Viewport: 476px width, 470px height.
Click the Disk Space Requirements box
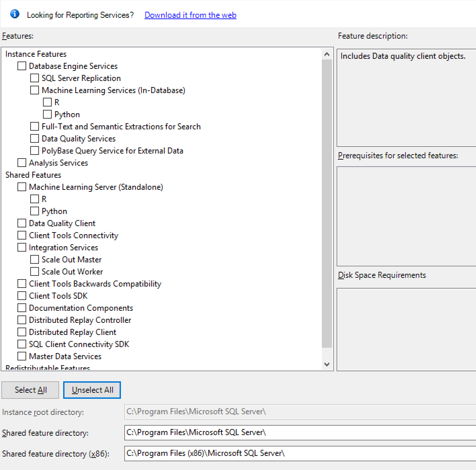tap(406, 330)
